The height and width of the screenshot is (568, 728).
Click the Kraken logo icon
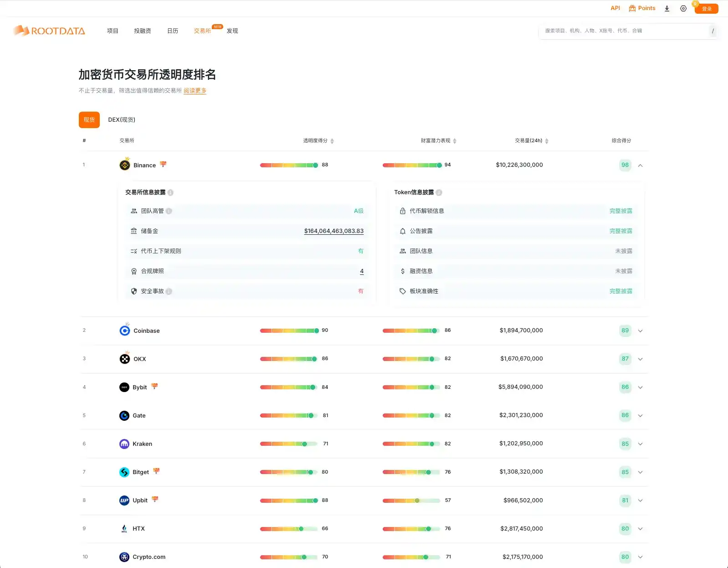124,444
